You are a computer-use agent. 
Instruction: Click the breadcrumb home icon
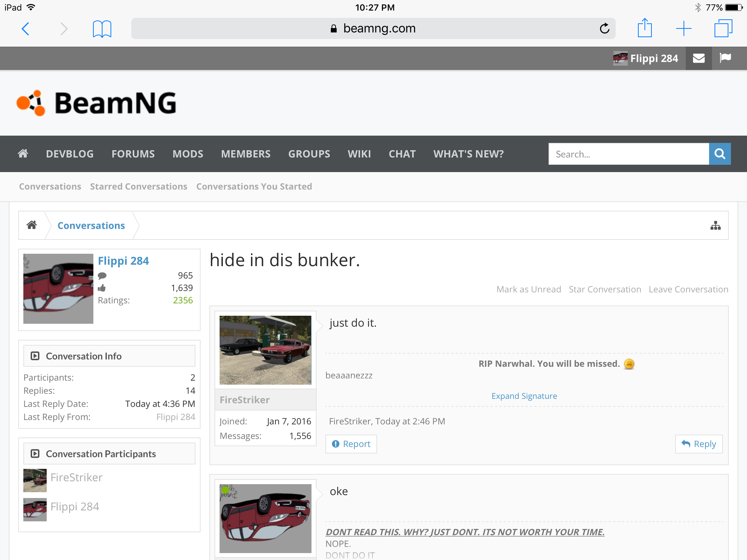point(32,225)
